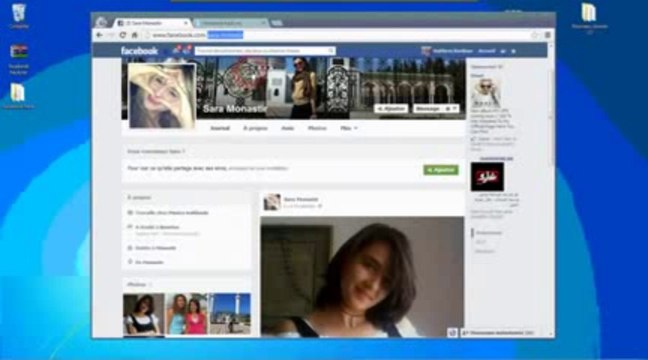This screenshot has width=648, height=360.
Task: Click the Photos section header
Action: pos(137,285)
